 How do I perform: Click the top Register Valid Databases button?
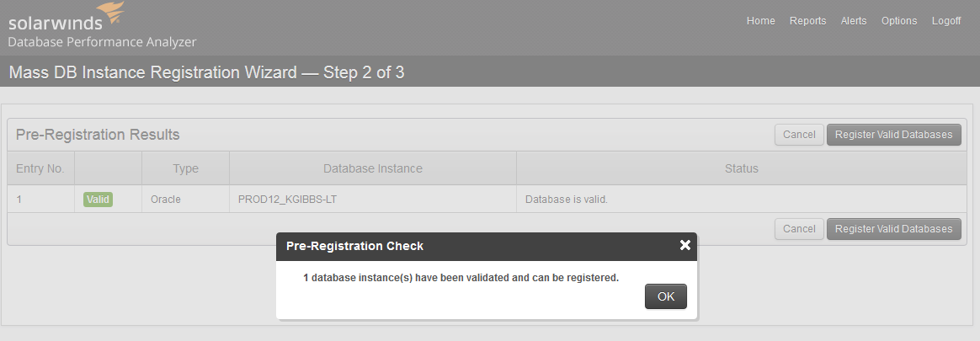coord(894,134)
